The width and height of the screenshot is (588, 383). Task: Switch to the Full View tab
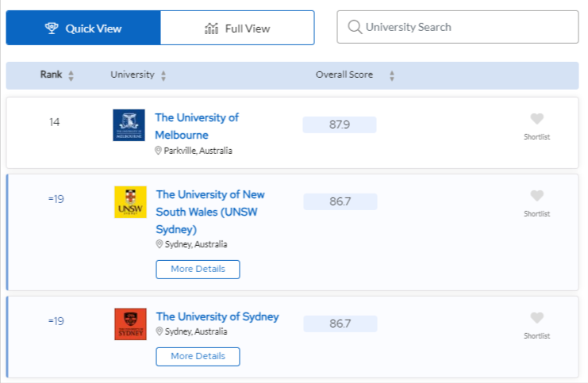[x=237, y=28]
